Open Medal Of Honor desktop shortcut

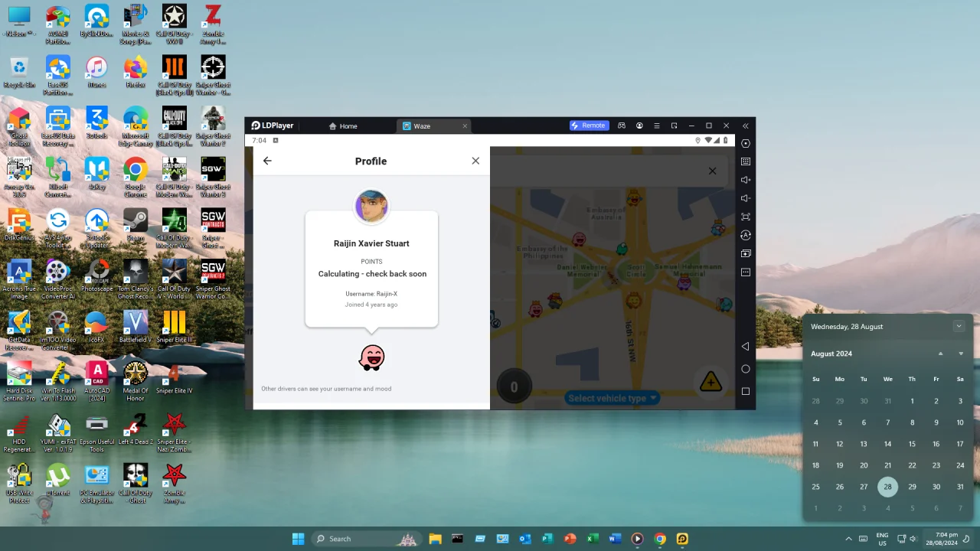[136, 381]
